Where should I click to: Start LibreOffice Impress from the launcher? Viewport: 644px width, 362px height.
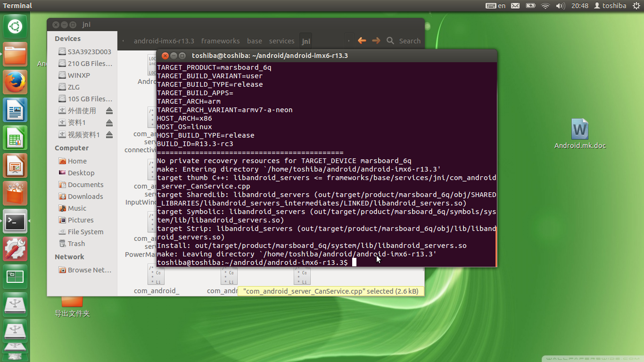pos(15,166)
